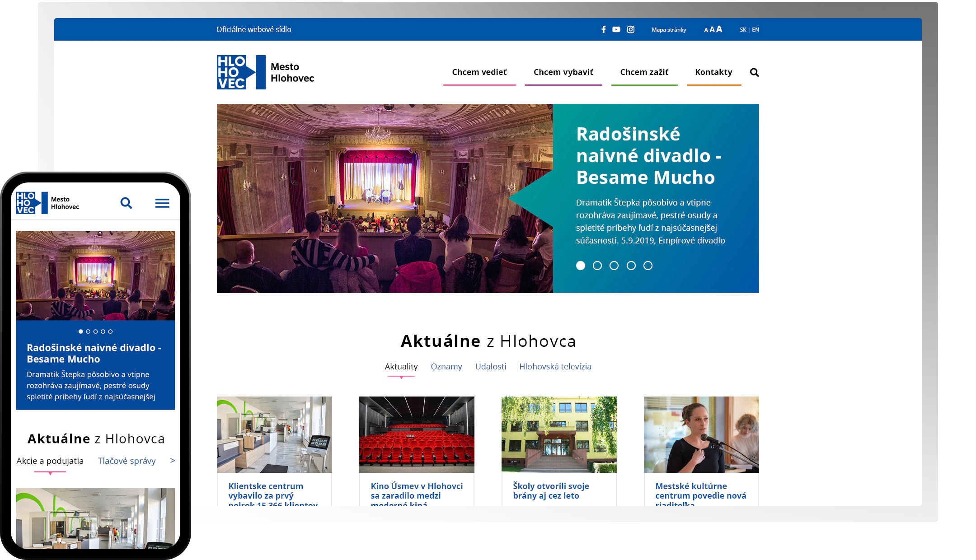Switch the site language to EN

click(x=755, y=30)
